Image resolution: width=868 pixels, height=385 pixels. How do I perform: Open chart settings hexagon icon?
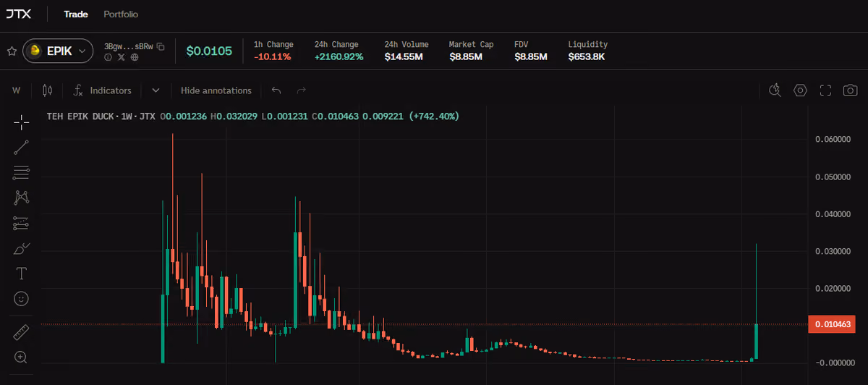pyautogui.click(x=800, y=90)
